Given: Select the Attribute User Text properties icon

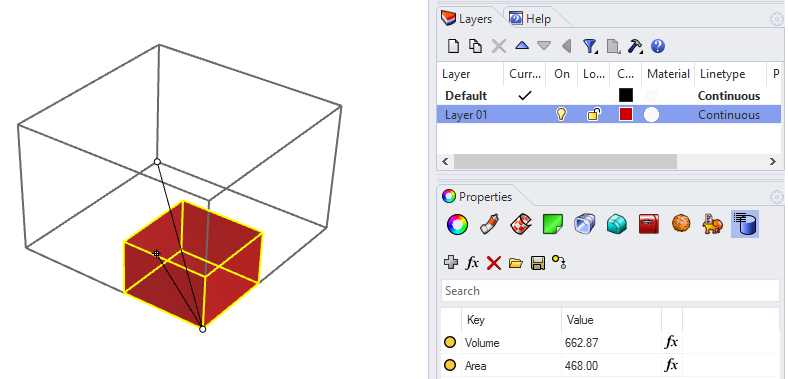Looking at the screenshot, I should [744, 224].
